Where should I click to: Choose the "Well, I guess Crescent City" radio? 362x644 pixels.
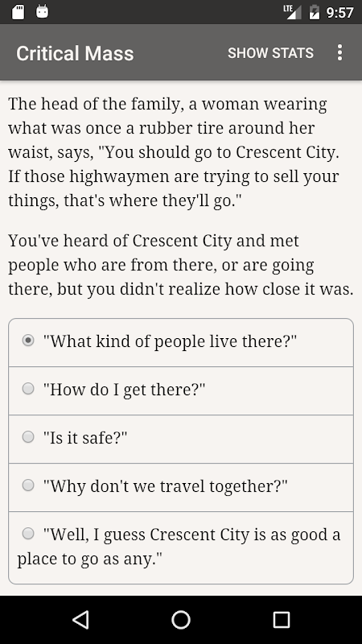pyautogui.click(x=28, y=534)
